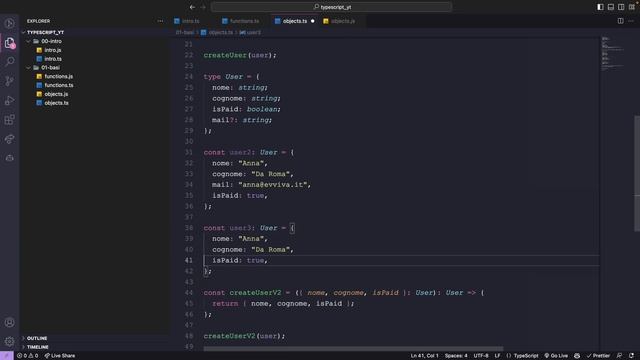Go back with the navigation arrow
640x360 pixels.
tap(192, 7)
